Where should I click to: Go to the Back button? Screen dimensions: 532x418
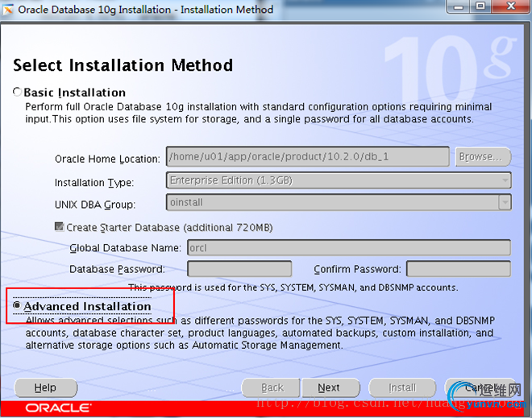[271, 387]
